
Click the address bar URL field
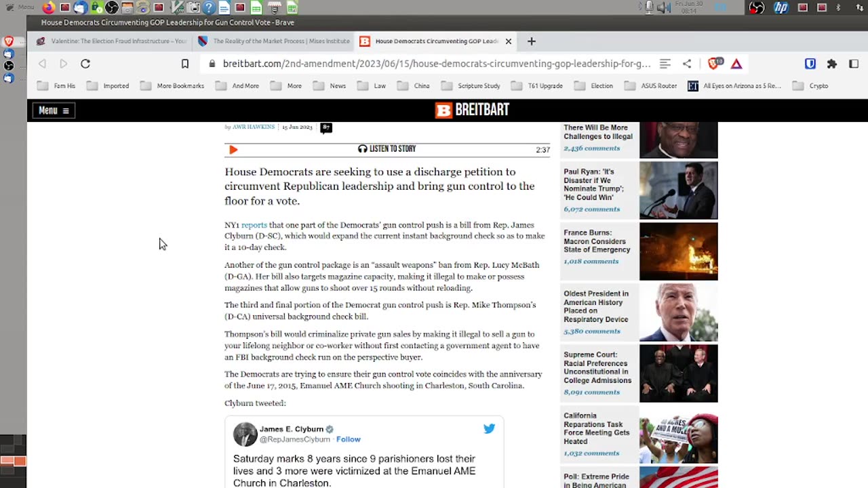437,64
